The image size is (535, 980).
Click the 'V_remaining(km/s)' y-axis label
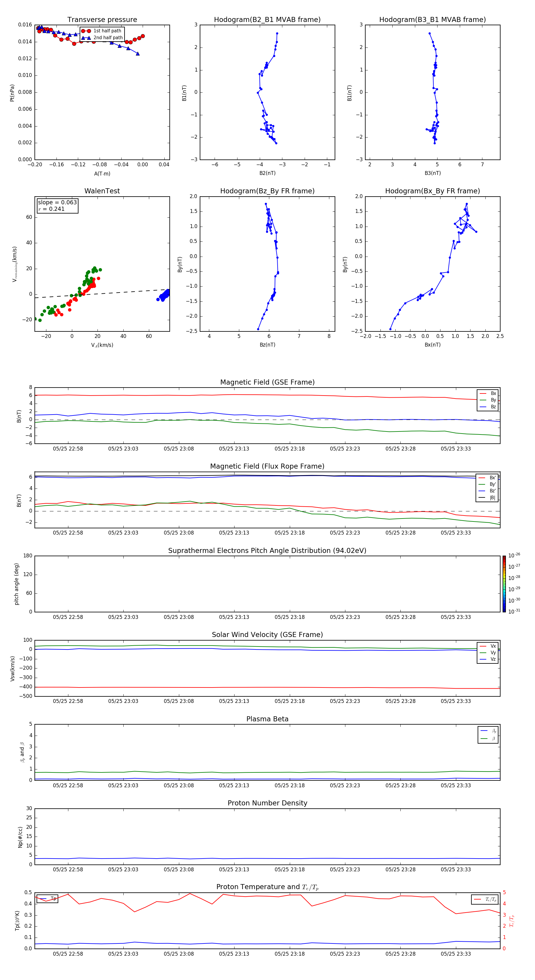click(x=15, y=264)
